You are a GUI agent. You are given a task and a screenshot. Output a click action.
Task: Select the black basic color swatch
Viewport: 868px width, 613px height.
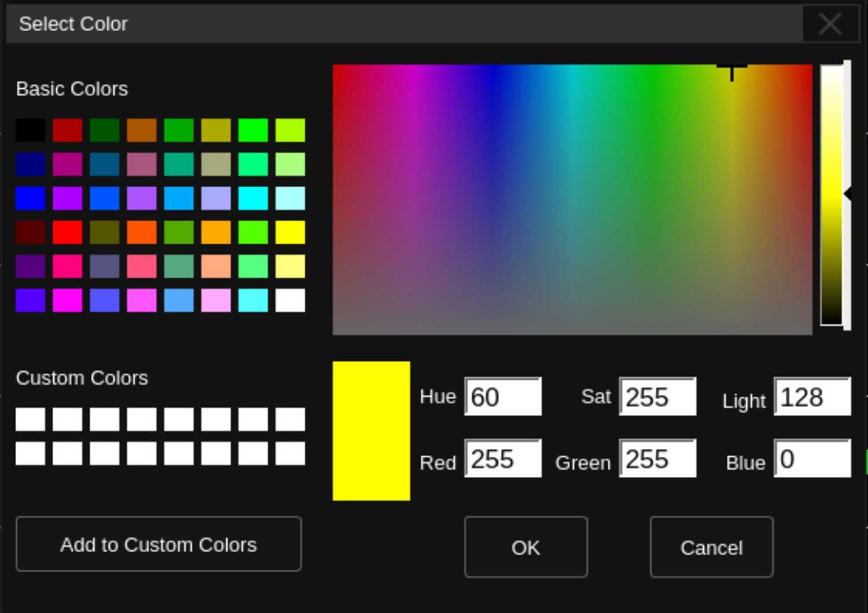pos(30,130)
